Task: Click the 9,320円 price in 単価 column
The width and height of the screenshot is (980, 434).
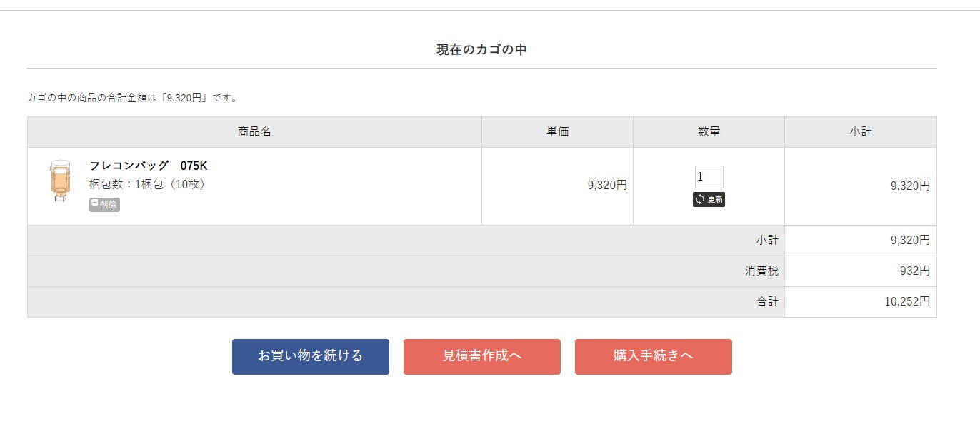Action: pos(606,186)
